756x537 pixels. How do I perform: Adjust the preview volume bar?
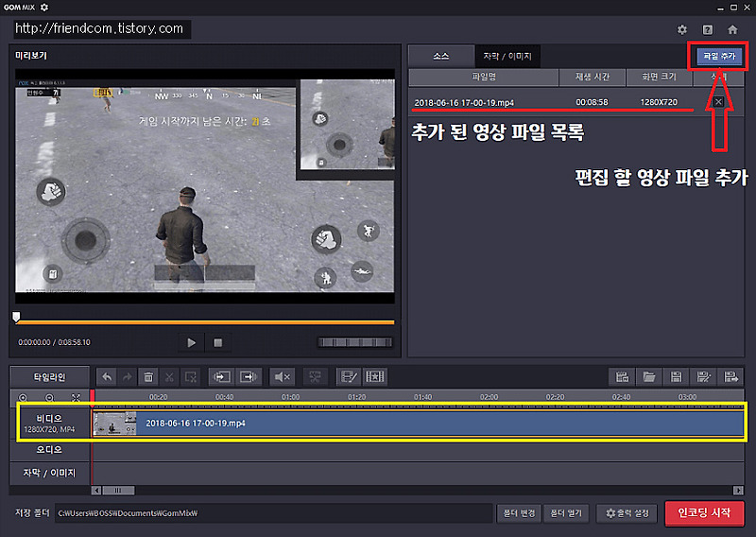pos(355,342)
